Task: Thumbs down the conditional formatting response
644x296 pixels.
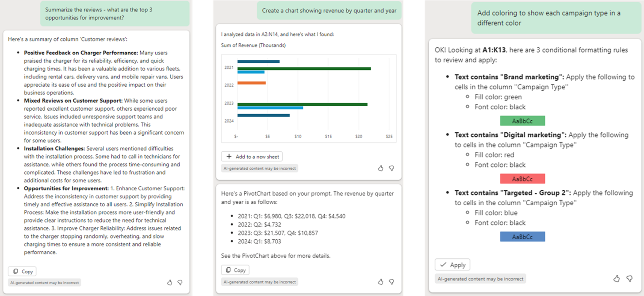Action: tap(629, 278)
